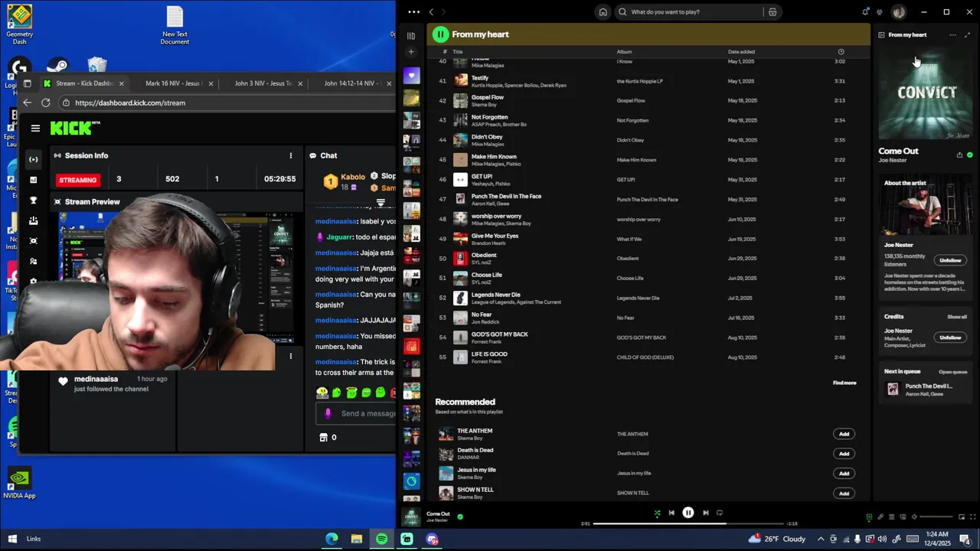Skip to previous track in Spotify

pos(671,513)
